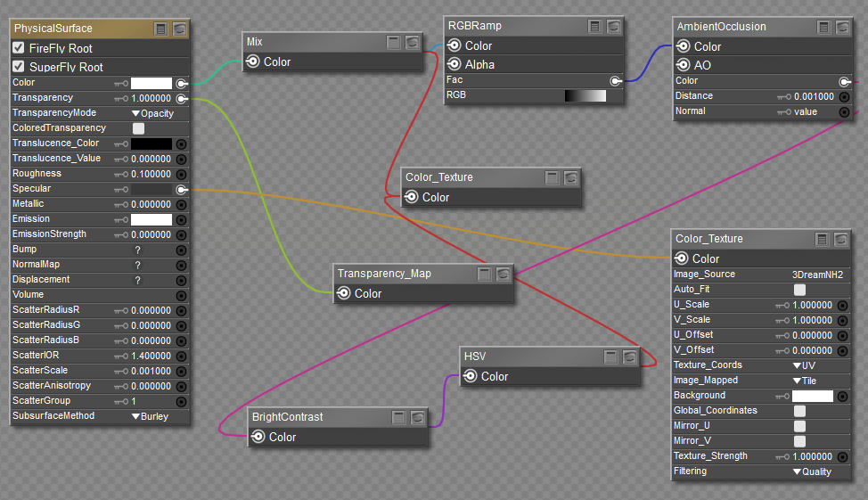Select the AmbientOcclusion node title
This screenshot has width=868, height=500.
tap(721, 27)
